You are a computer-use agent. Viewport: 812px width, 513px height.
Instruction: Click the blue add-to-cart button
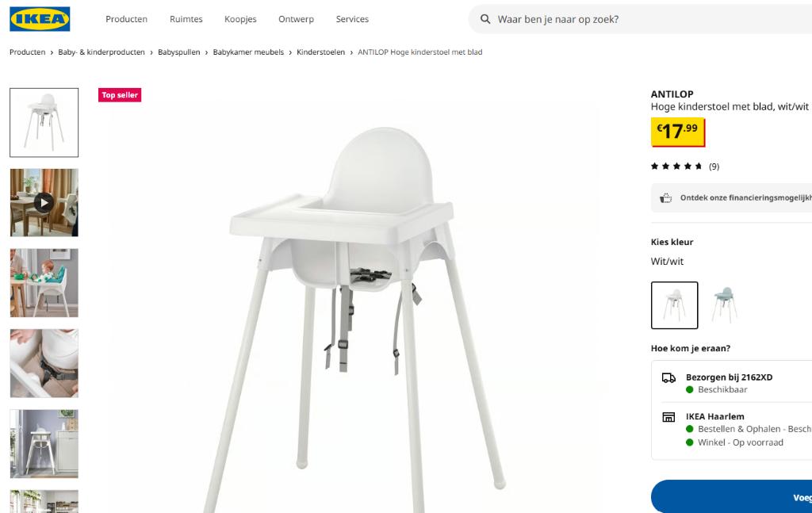731,496
